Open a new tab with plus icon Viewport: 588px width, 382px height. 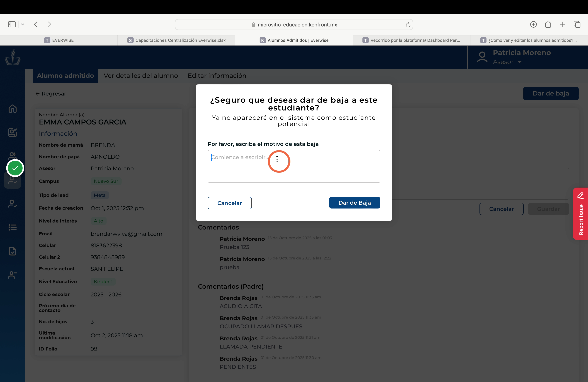pos(562,24)
